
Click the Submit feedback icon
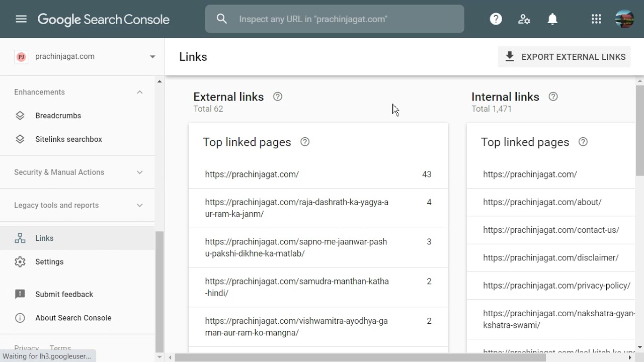(20, 294)
